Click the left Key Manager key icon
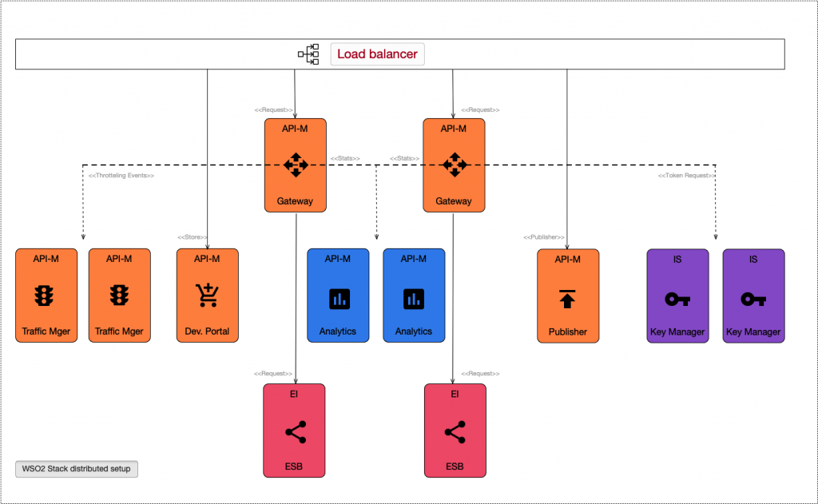This screenshot has height=504, width=818. (x=677, y=300)
